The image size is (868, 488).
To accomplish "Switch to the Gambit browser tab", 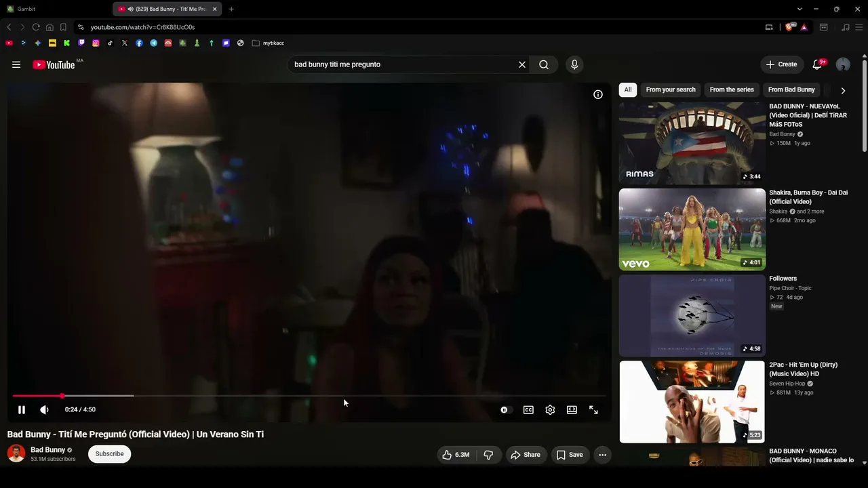I will [x=58, y=9].
